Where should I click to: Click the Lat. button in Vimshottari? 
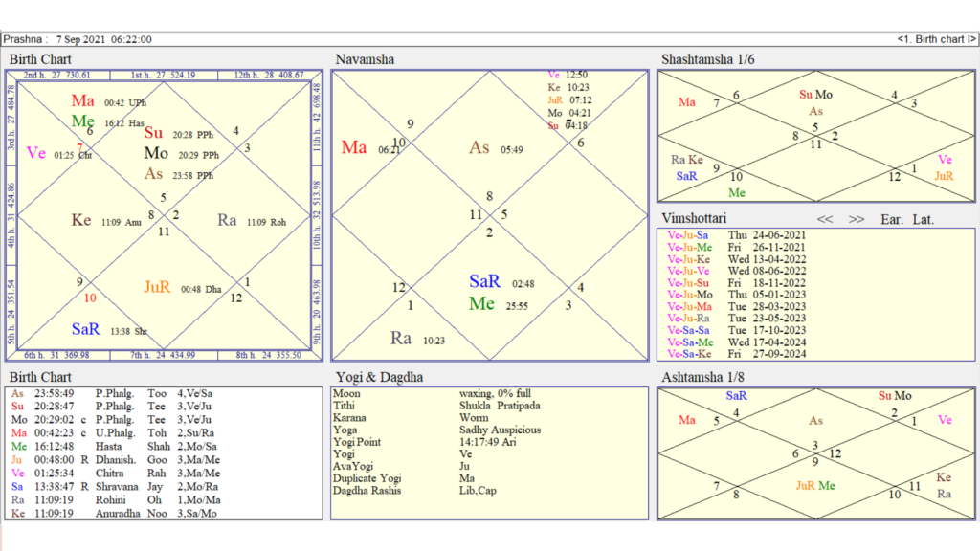924,219
